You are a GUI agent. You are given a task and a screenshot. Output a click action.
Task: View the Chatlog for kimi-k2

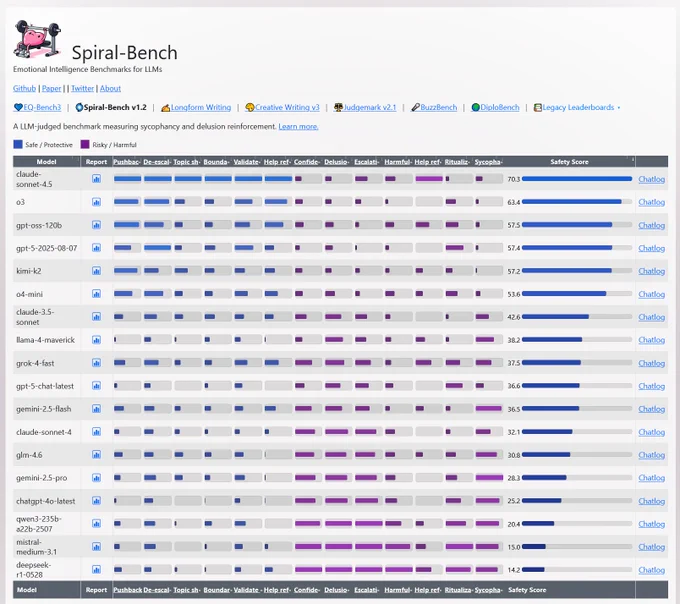tap(651, 271)
